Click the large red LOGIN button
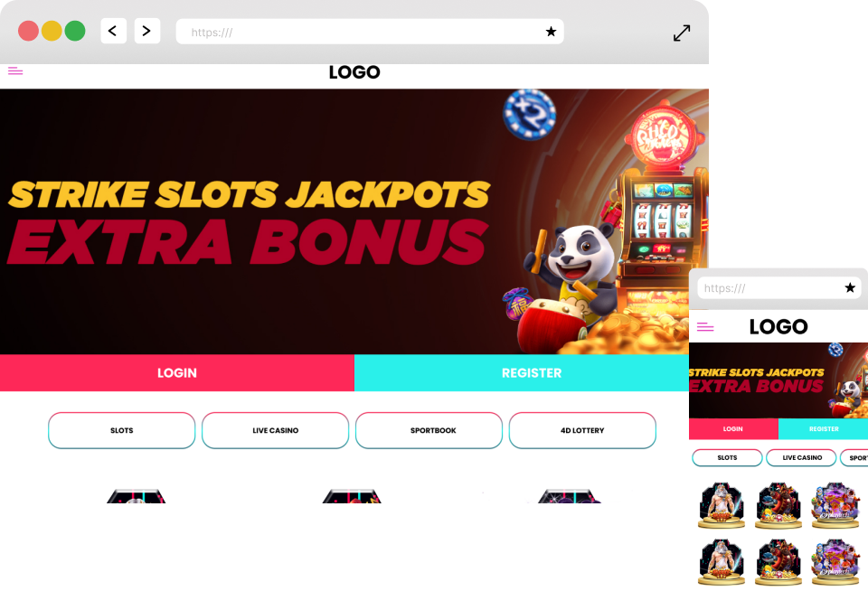The width and height of the screenshot is (868, 591). click(x=177, y=373)
